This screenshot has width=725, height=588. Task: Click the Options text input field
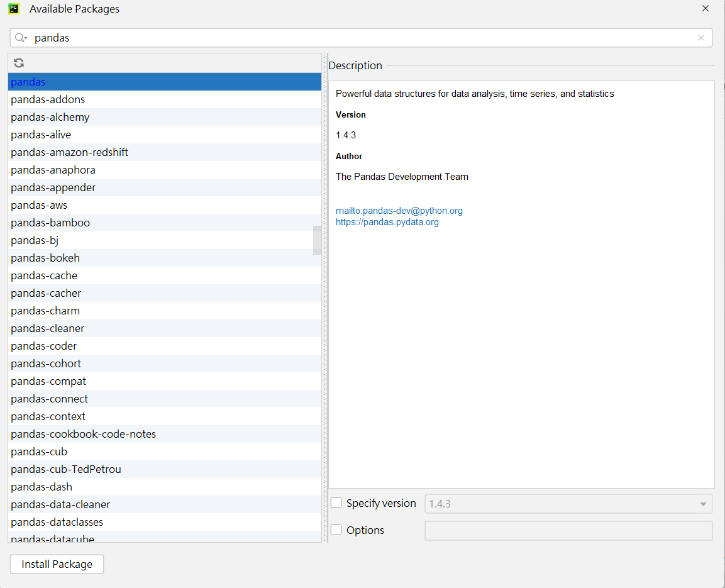[568, 531]
